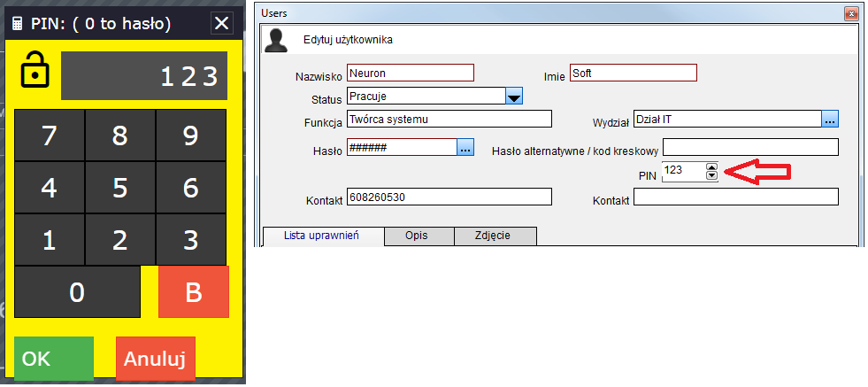This screenshot has height=387, width=868.
Task: Tap digit 9 on the keypad
Action: pos(191,135)
